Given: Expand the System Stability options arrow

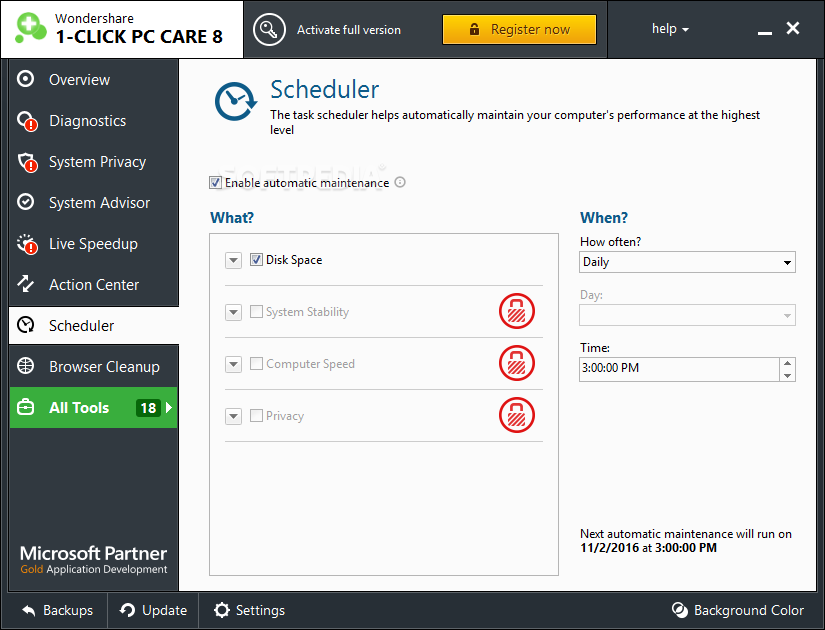Looking at the screenshot, I should coord(233,312).
